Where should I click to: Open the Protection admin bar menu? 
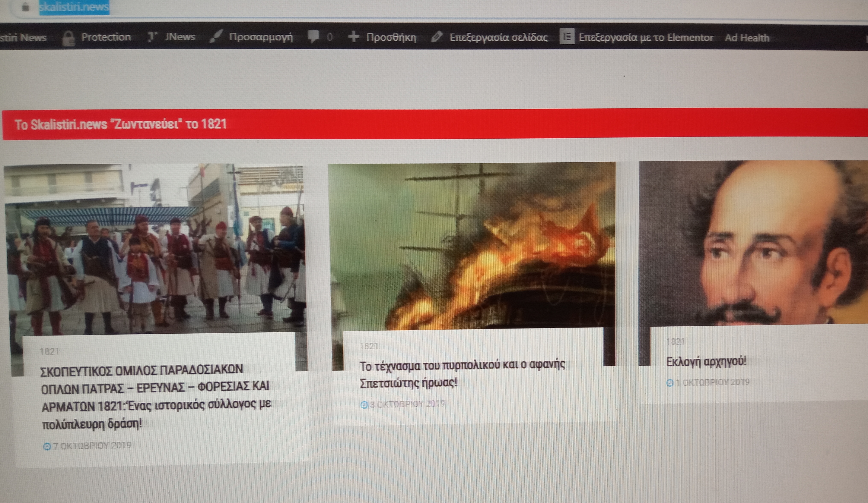pyautogui.click(x=106, y=37)
